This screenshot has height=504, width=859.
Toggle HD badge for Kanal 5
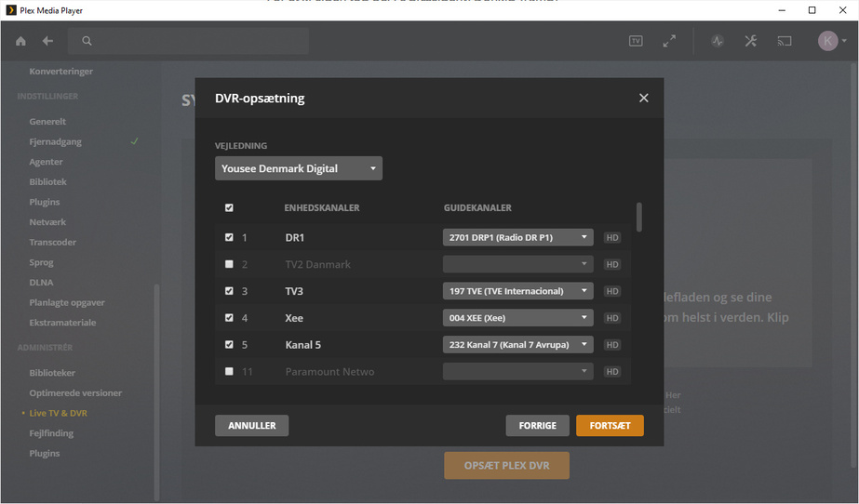point(612,345)
